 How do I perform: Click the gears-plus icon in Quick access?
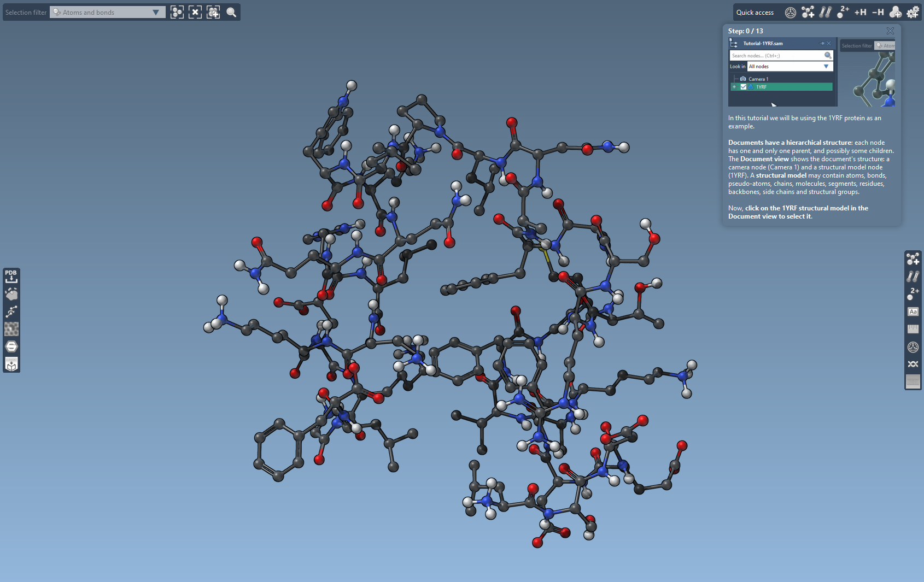[x=913, y=12]
